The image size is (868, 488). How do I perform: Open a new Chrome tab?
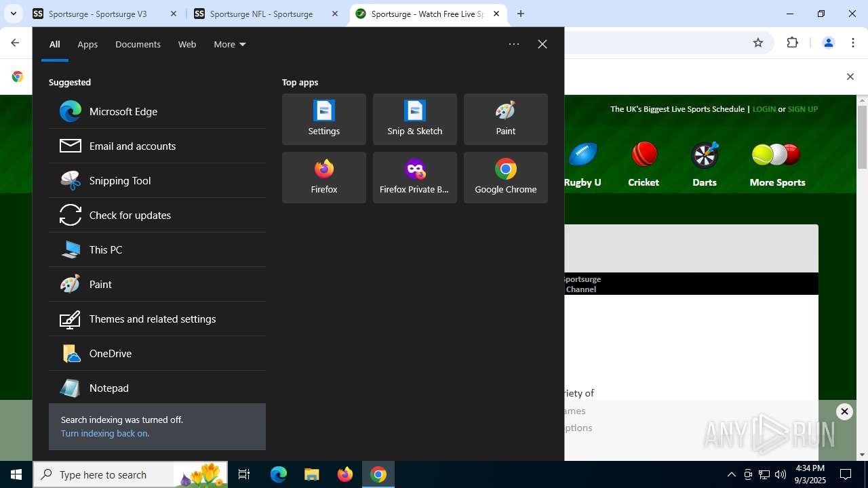[x=521, y=14]
